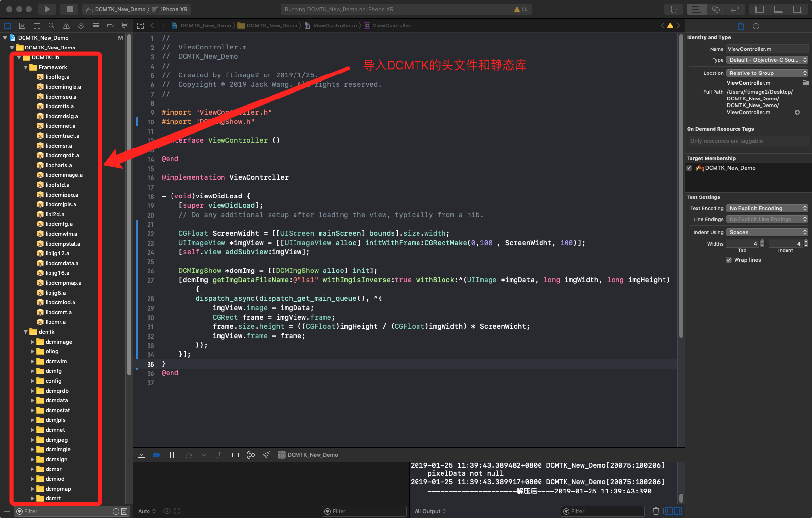Image resolution: width=812 pixels, height=518 pixels.
Task: Expand the dcmimage folder
Action: click(32, 342)
